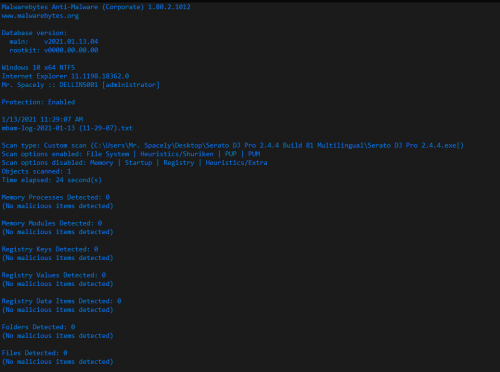Click the Registry Data Items Detected line
Viewport: 500px width, 372px height.
pyautogui.click(x=61, y=301)
